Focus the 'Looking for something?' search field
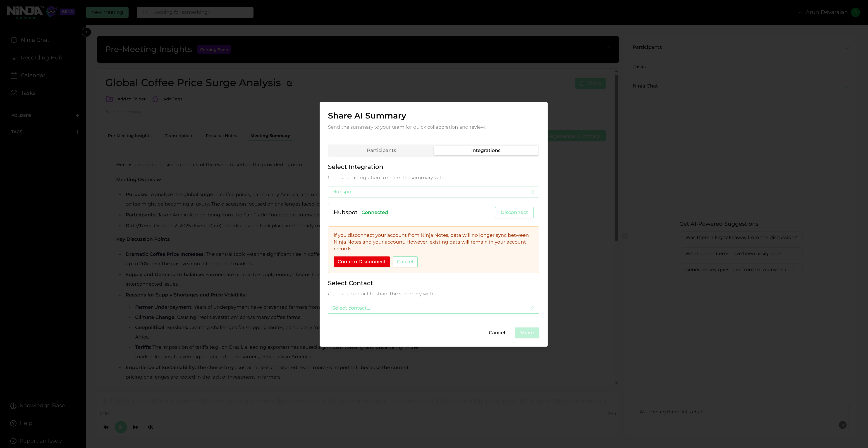Image resolution: width=868 pixels, height=448 pixels. pos(195,12)
